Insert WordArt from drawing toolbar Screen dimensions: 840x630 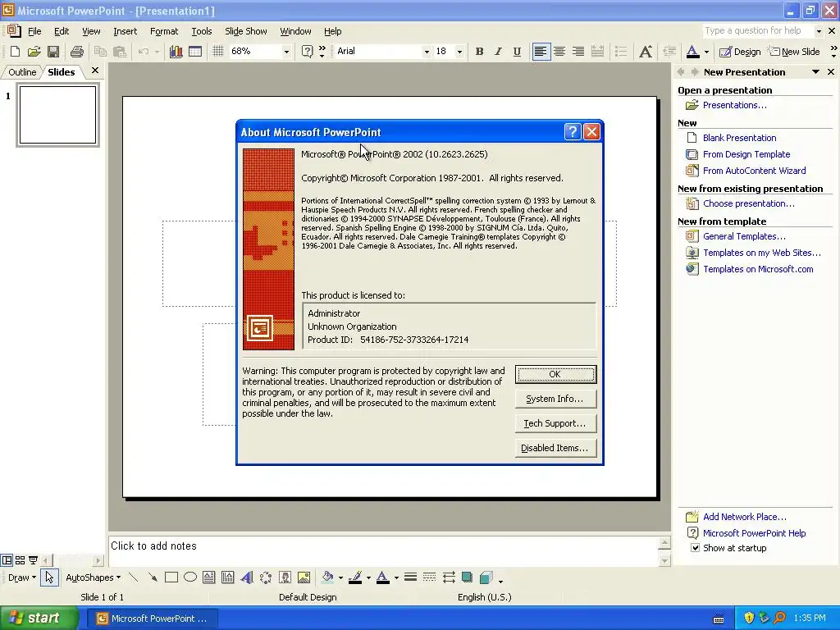pyautogui.click(x=247, y=577)
